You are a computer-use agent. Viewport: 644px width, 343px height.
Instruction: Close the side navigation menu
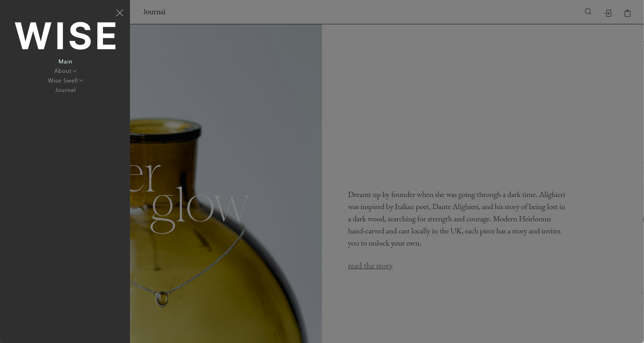point(120,13)
